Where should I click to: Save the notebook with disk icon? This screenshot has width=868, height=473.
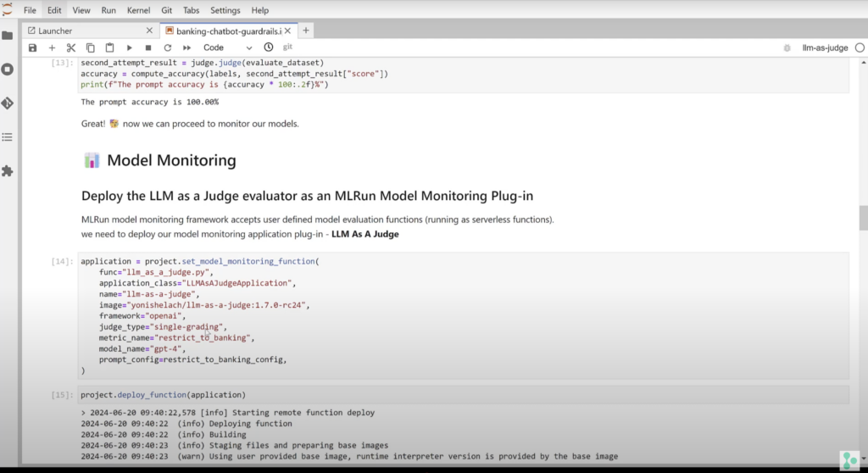pos(33,47)
